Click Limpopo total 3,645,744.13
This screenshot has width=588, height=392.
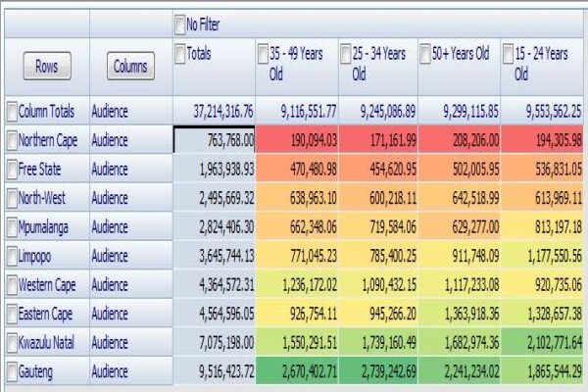(214, 256)
